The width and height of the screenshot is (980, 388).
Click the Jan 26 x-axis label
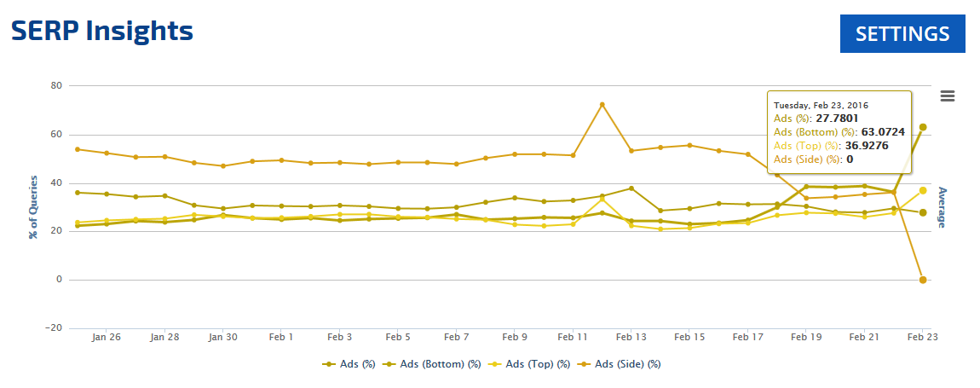[x=106, y=337]
